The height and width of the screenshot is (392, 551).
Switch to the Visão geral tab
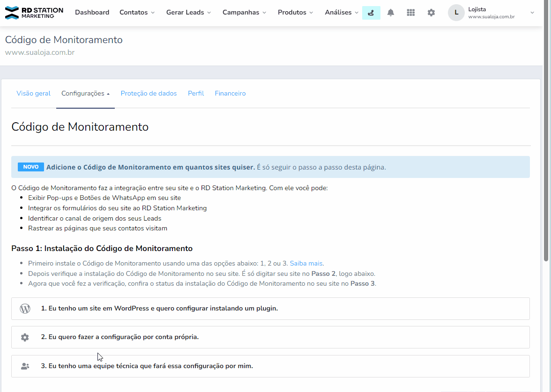[x=33, y=94]
